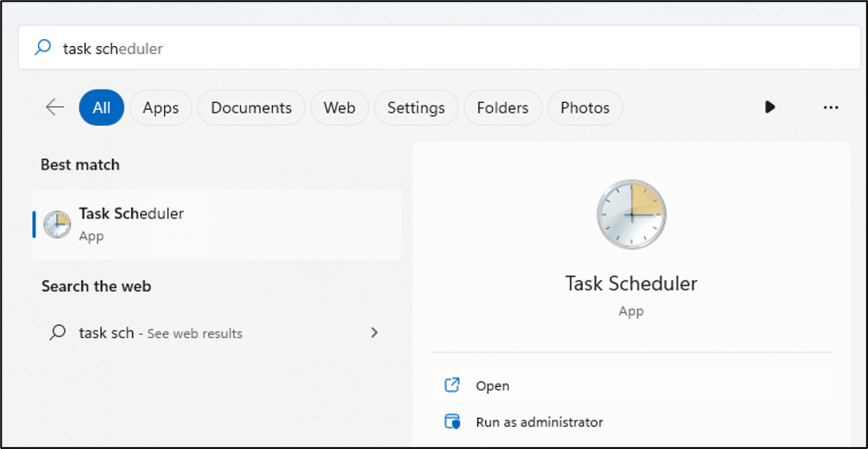Click the Run as administrator shield icon

pos(452,422)
